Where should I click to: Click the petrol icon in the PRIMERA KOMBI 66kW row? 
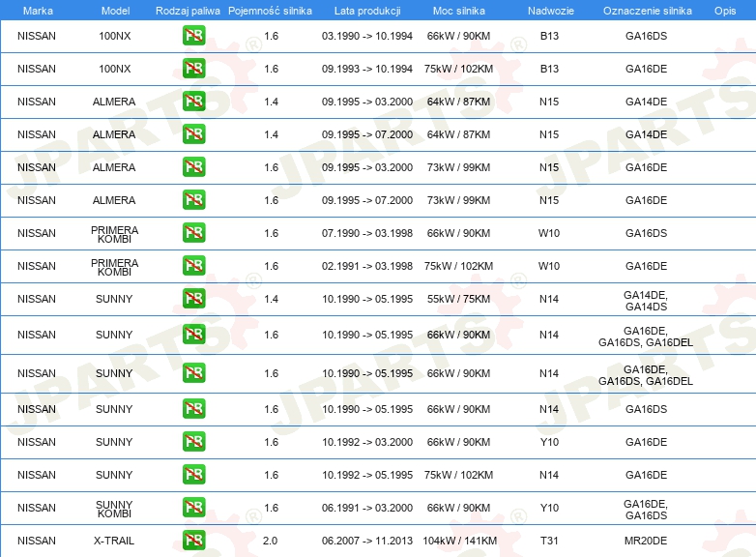tap(193, 232)
